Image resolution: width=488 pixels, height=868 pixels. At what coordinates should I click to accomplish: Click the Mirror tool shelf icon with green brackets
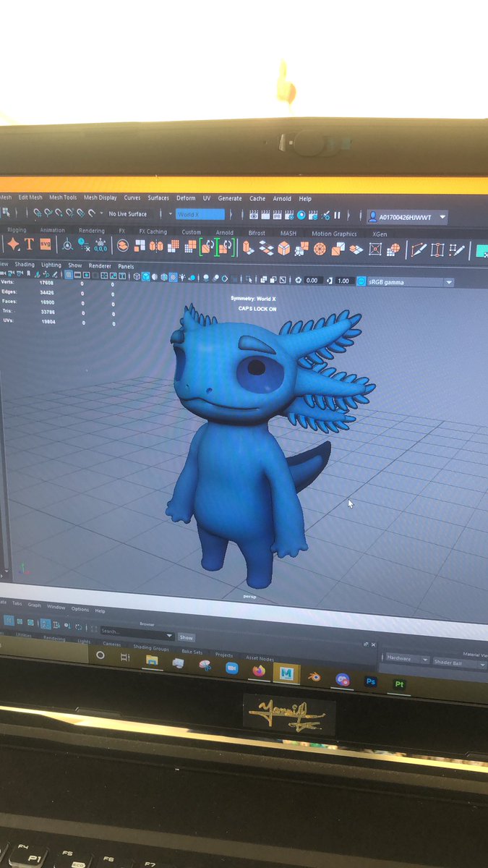pos(208,247)
